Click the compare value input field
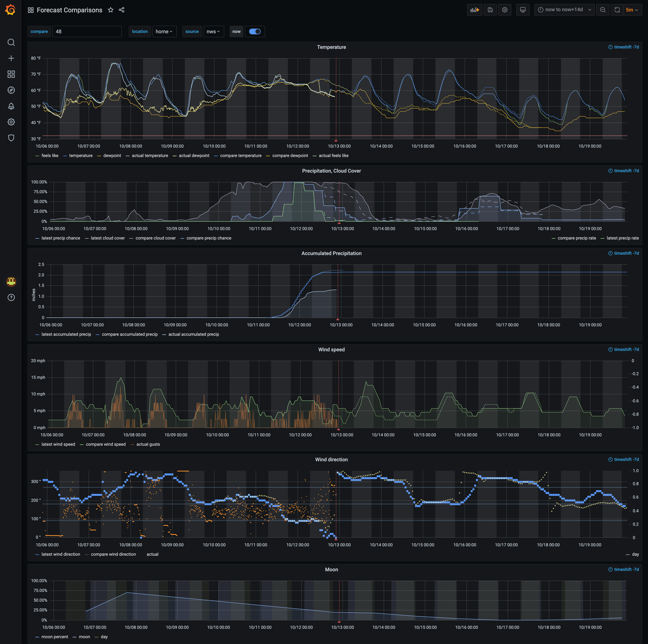Screen dimensions: 648x644 [x=87, y=31]
